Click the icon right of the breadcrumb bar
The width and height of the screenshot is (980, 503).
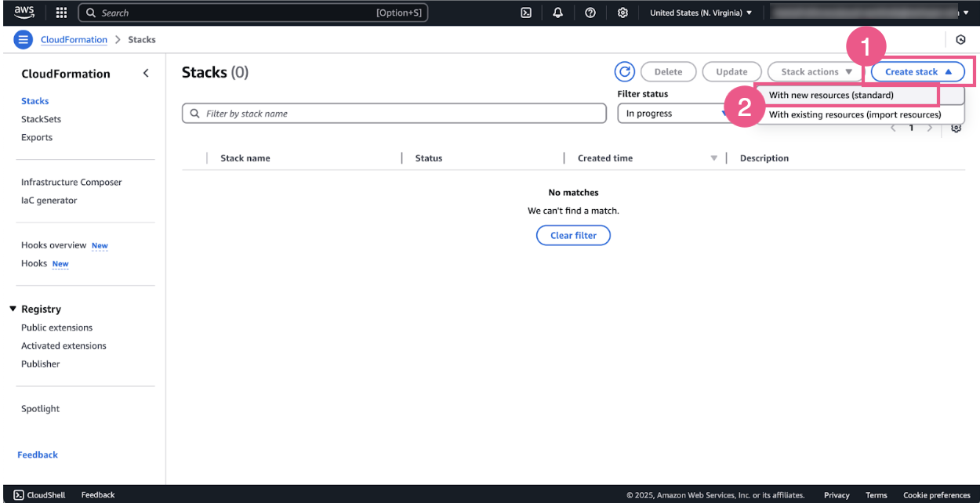pyautogui.click(x=960, y=39)
